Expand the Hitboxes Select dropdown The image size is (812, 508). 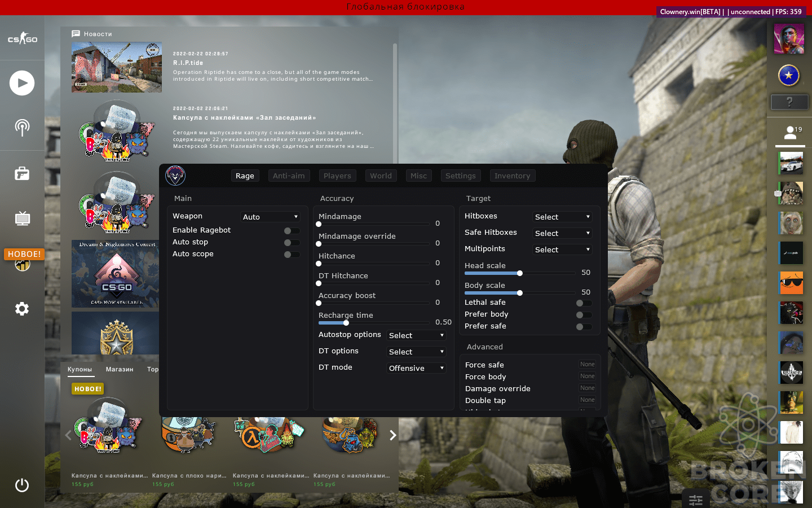(562, 217)
